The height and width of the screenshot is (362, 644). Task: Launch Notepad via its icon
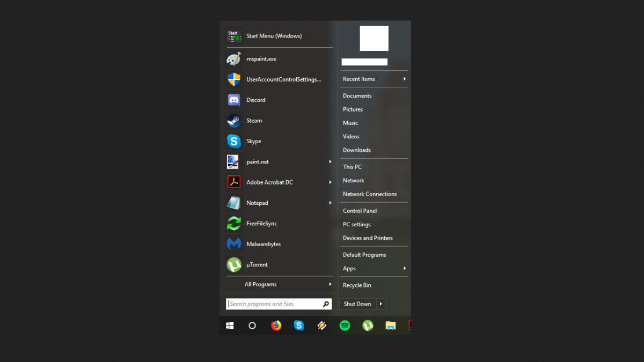233,203
